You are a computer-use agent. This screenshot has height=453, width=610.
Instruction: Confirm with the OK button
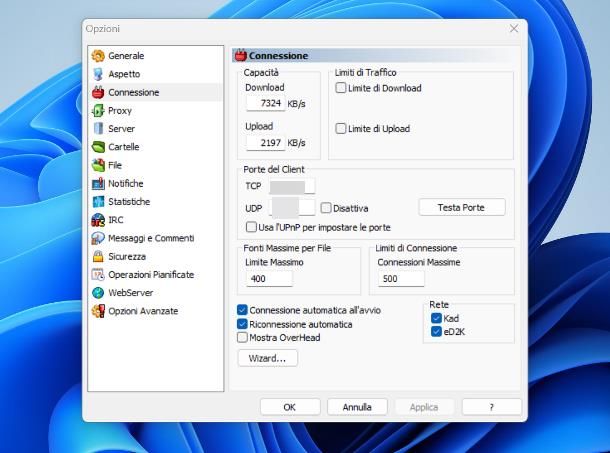(x=290, y=407)
